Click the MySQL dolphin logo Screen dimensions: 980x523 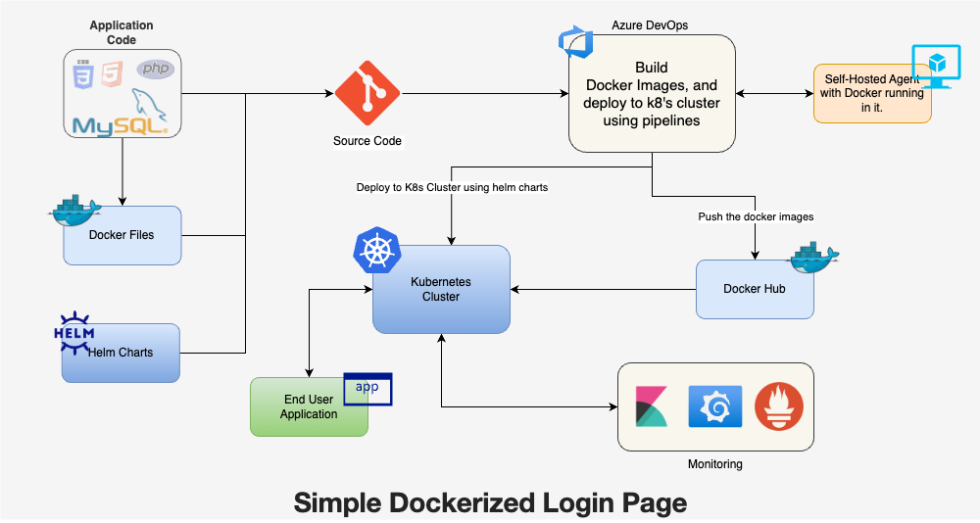[x=120, y=113]
